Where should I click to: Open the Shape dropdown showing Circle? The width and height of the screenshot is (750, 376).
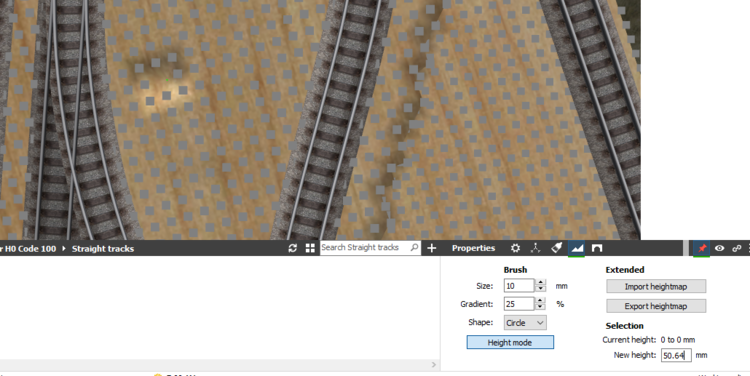525,322
